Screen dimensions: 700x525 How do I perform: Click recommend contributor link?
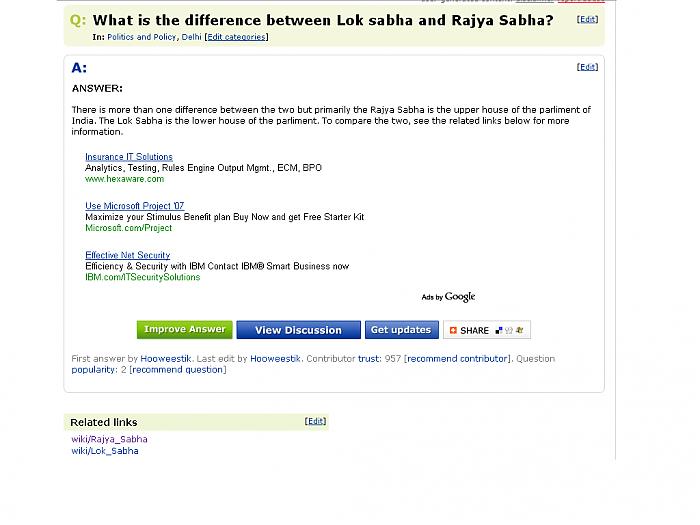click(x=458, y=358)
